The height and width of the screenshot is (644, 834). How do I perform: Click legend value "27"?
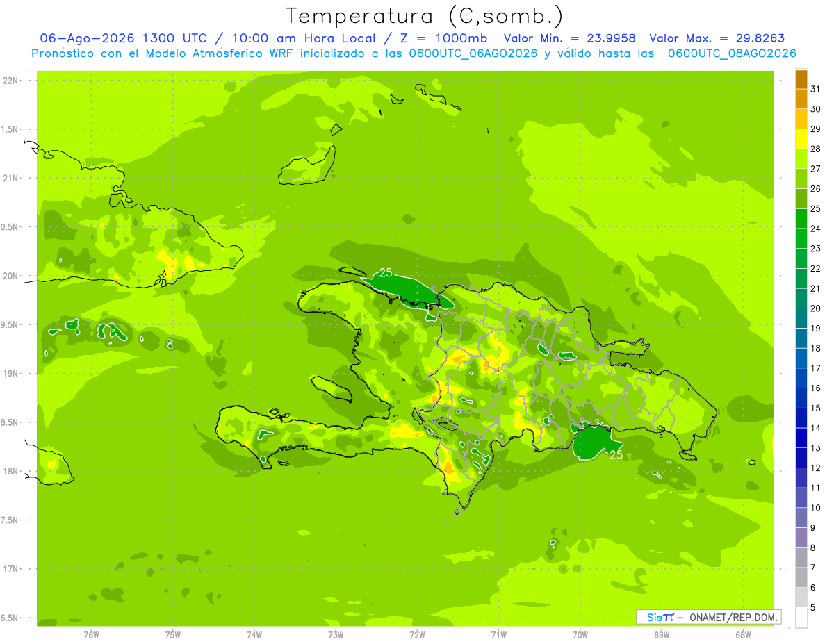pos(815,169)
